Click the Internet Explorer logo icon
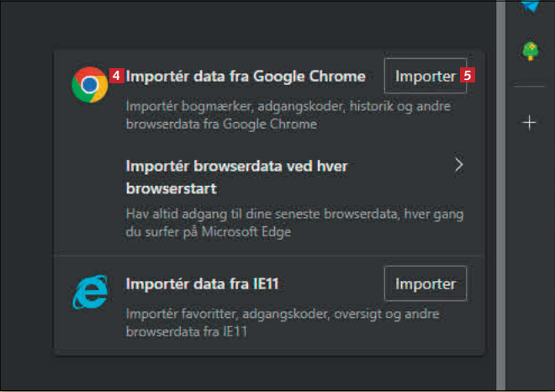 [x=89, y=292]
